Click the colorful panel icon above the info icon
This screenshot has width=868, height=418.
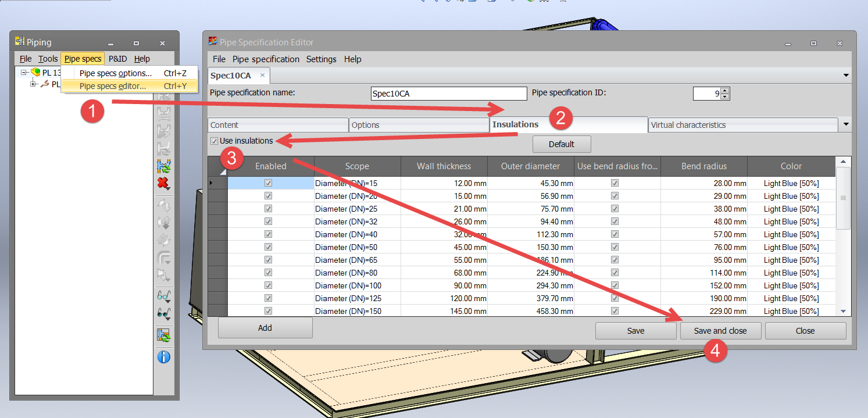click(x=165, y=335)
